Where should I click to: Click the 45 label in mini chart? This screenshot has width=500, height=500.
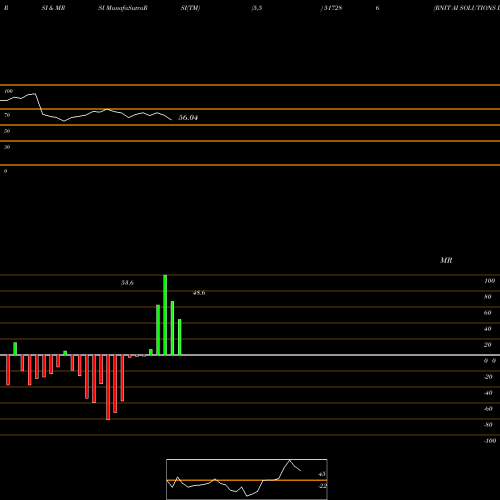click(x=322, y=474)
